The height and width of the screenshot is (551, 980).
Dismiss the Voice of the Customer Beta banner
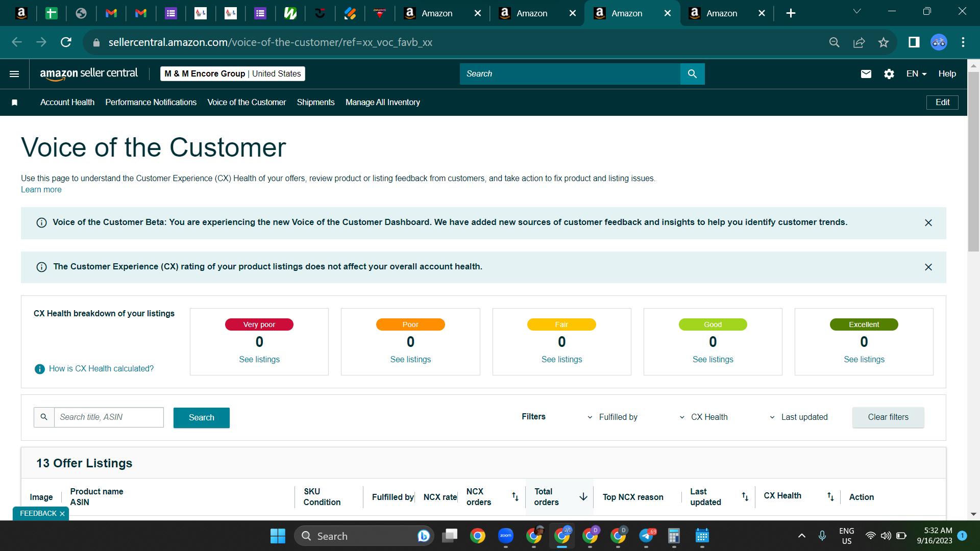point(928,223)
